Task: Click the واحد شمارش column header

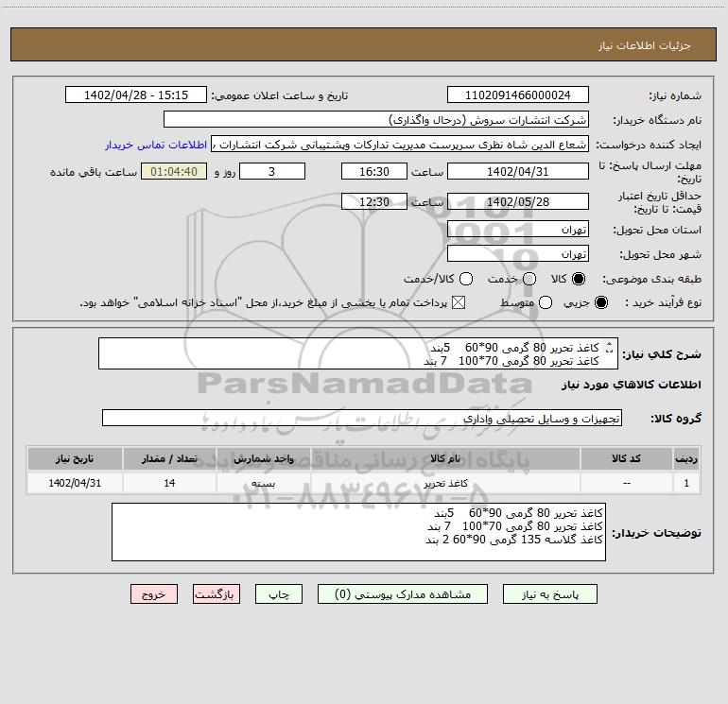Action: (x=263, y=458)
